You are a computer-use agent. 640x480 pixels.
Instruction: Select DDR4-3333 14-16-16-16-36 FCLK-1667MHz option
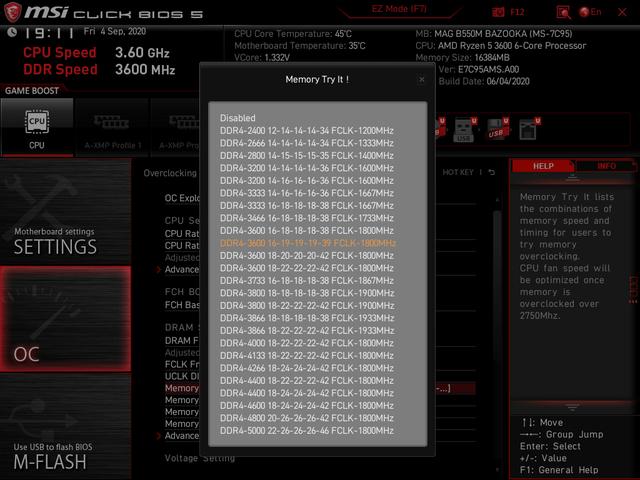click(x=307, y=193)
